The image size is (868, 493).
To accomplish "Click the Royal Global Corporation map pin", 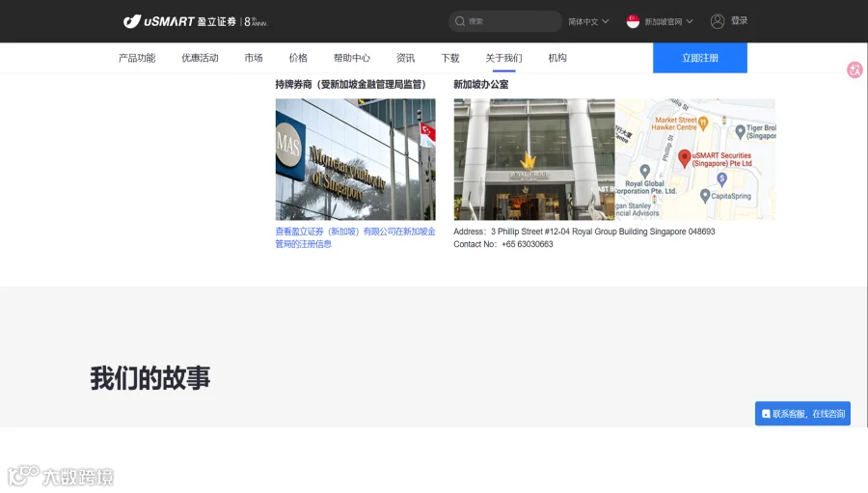I will (x=644, y=171).
